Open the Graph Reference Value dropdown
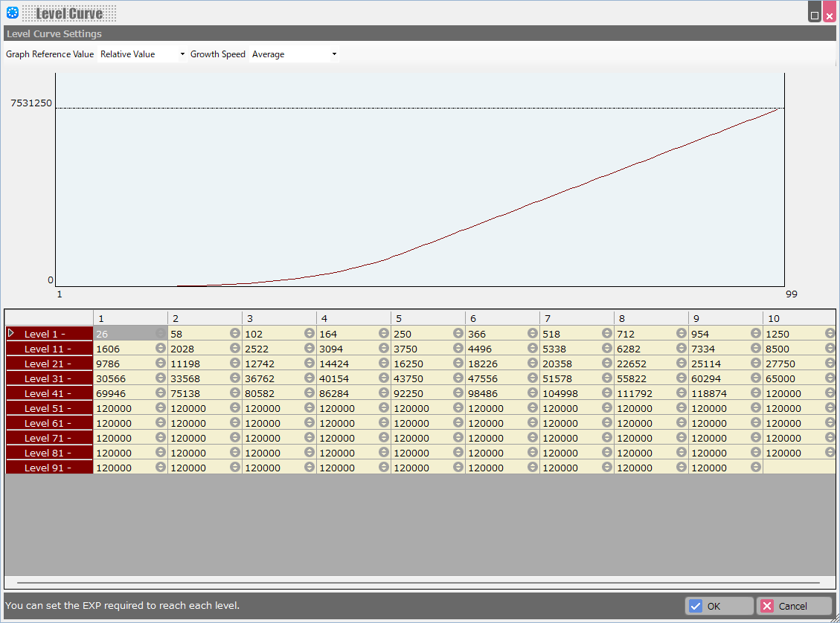Screen dimensions: 840x623 (142, 54)
